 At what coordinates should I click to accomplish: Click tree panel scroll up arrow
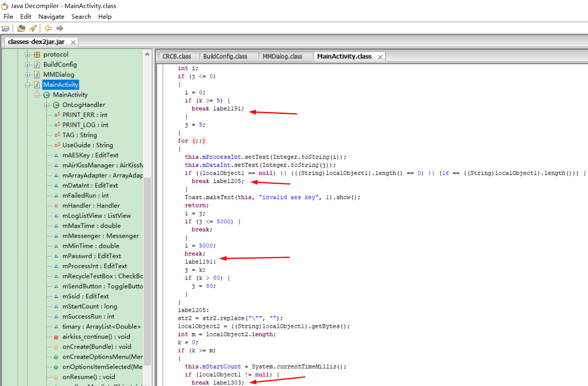pos(147,54)
